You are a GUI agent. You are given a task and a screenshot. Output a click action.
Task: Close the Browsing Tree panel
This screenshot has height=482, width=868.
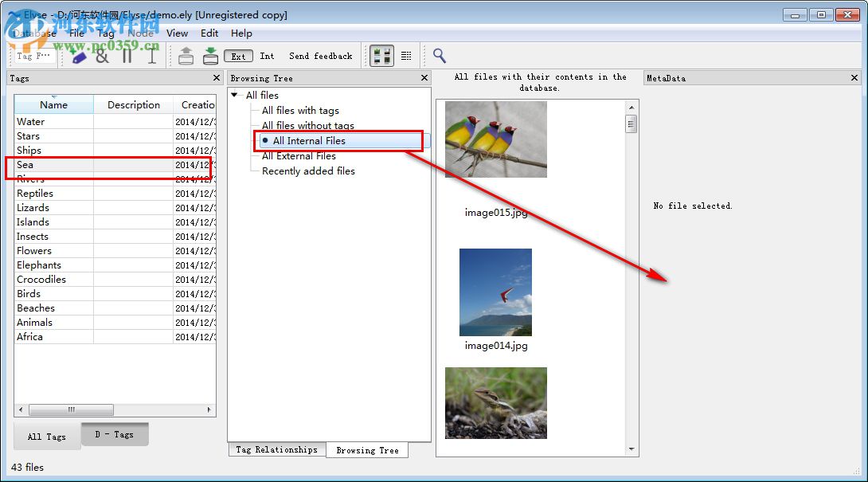pos(424,78)
